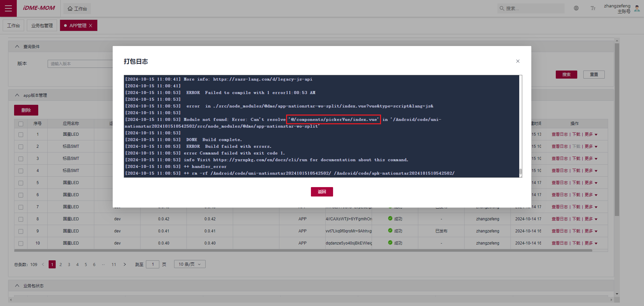Viewport: 644px width, 306px height.
Task: Expand 更多 dropdown in row 9
Action: (591, 231)
